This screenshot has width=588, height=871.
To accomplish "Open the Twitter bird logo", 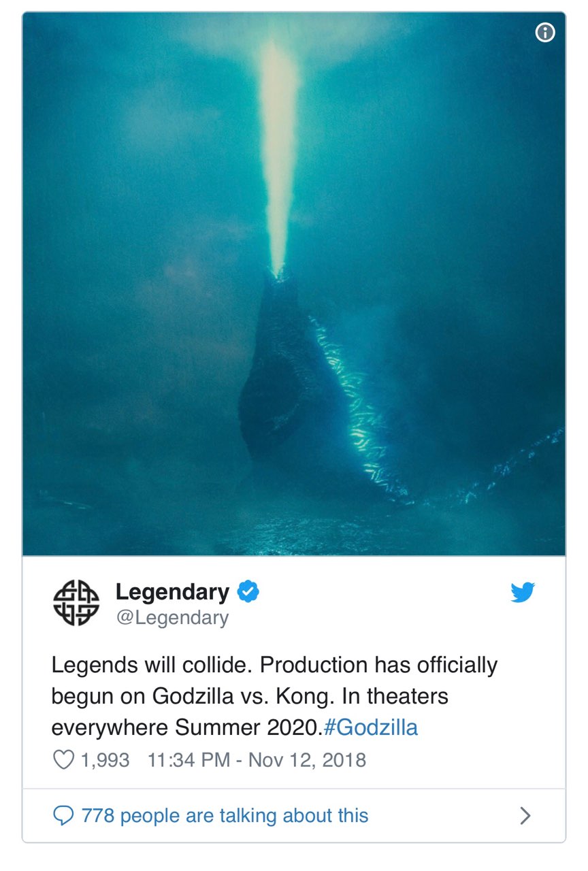I will [523, 593].
